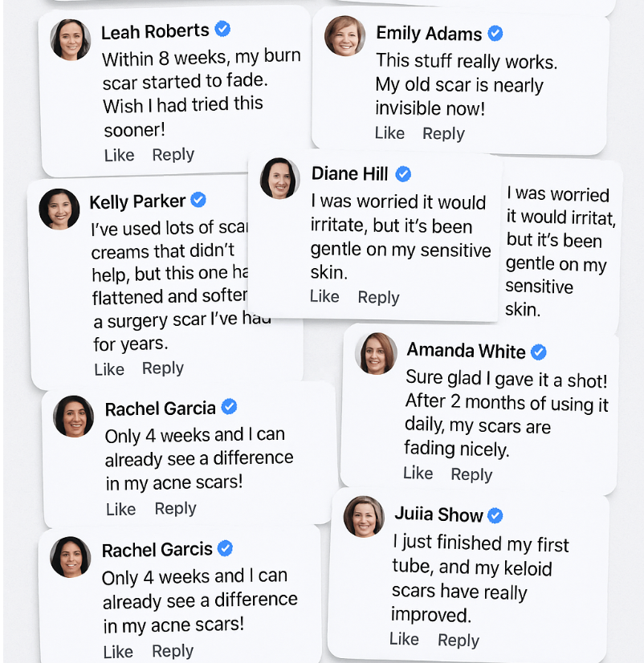Click Juiia Show's verified checkmark icon
Image resolution: width=644 pixels, height=663 pixels.
click(x=496, y=515)
